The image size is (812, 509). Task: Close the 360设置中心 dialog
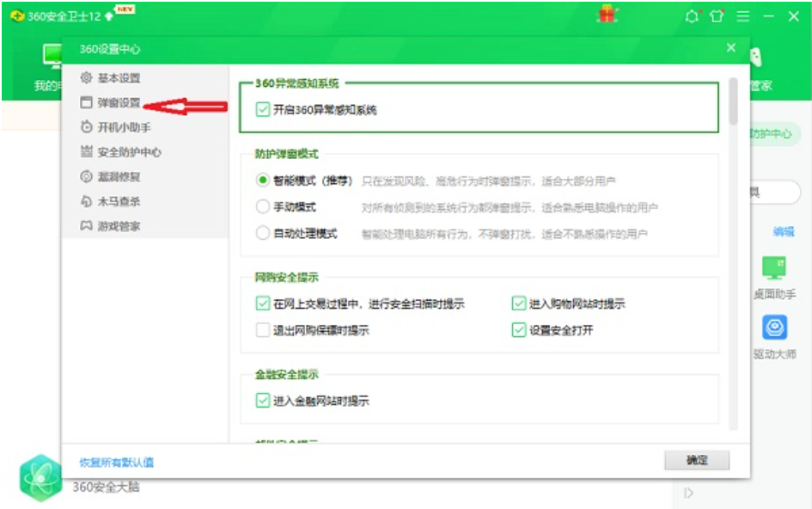point(730,48)
